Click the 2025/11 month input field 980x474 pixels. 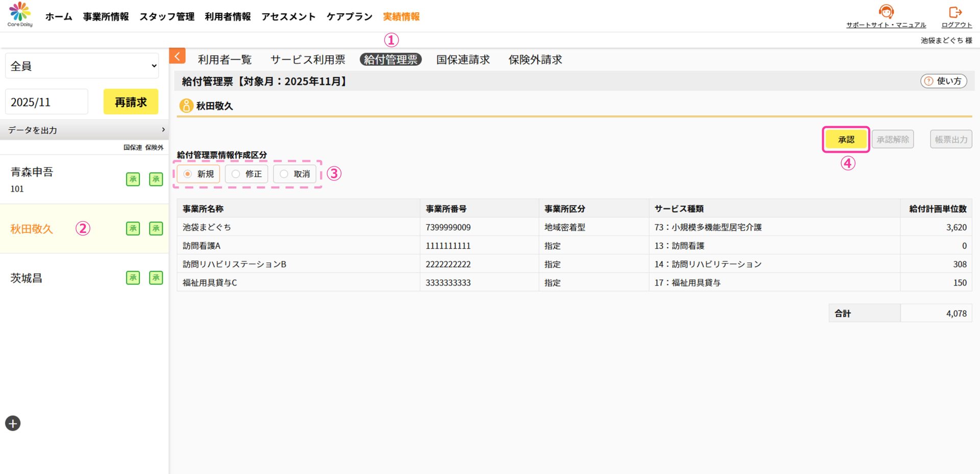(x=46, y=102)
